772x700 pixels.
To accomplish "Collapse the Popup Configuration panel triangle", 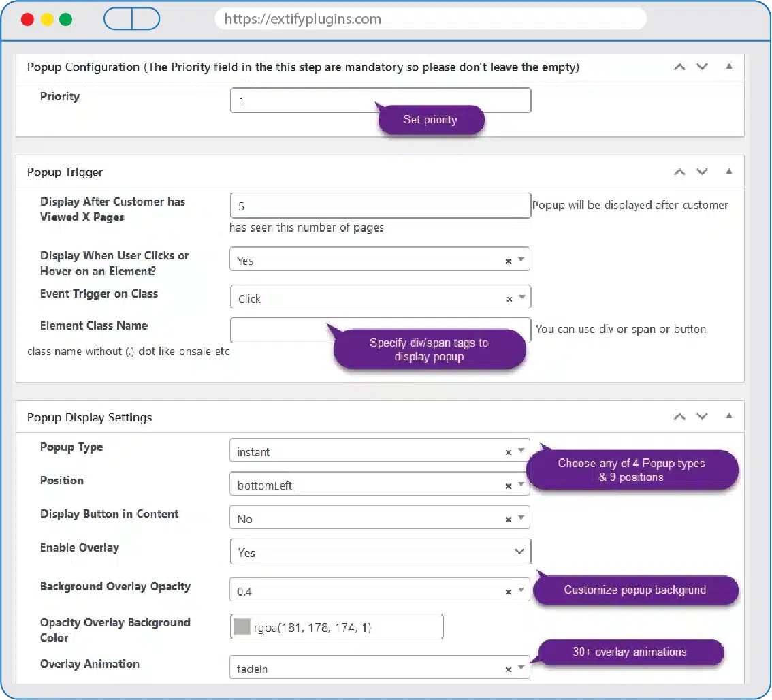I will (x=728, y=67).
